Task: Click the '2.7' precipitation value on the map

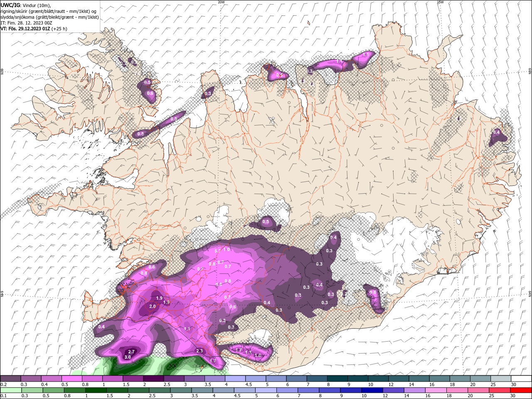Action: click(x=131, y=352)
